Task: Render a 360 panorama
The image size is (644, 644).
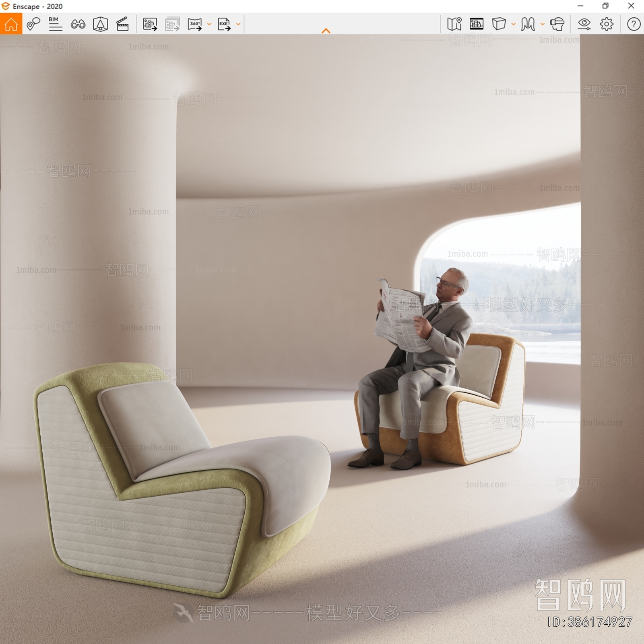Action: click(x=195, y=24)
